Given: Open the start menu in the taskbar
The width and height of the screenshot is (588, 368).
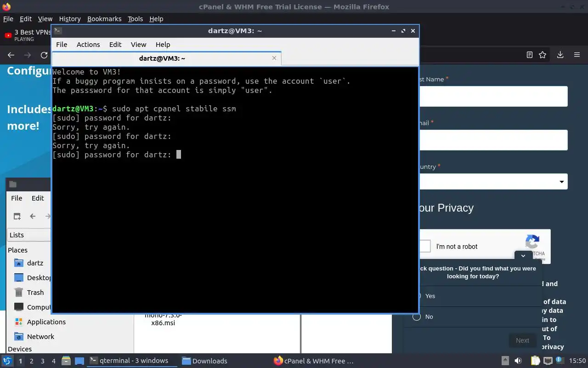Looking at the screenshot, I should [x=7, y=361].
